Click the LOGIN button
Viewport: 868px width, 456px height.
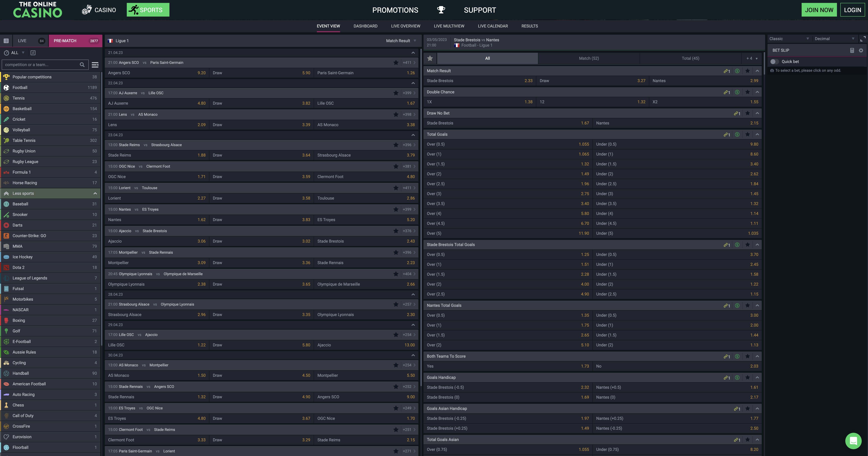(x=852, y=10)
